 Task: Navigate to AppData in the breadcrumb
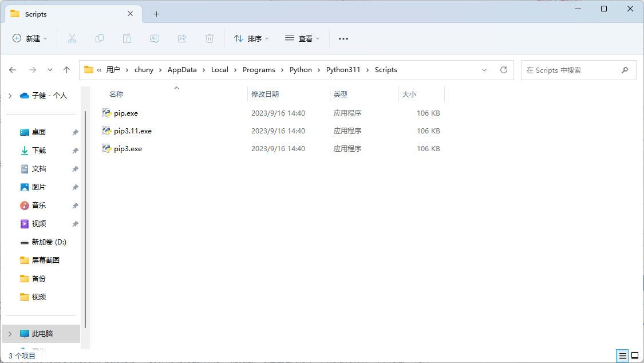[182, 70]
